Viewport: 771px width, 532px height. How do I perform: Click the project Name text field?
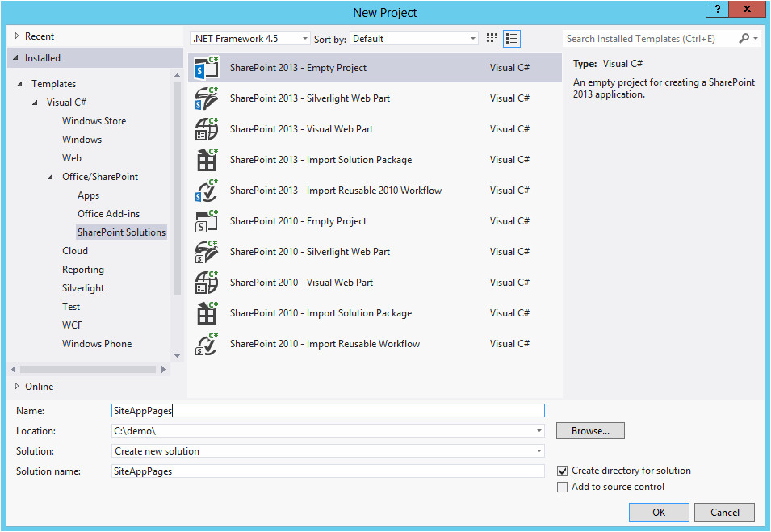(328, 411)
